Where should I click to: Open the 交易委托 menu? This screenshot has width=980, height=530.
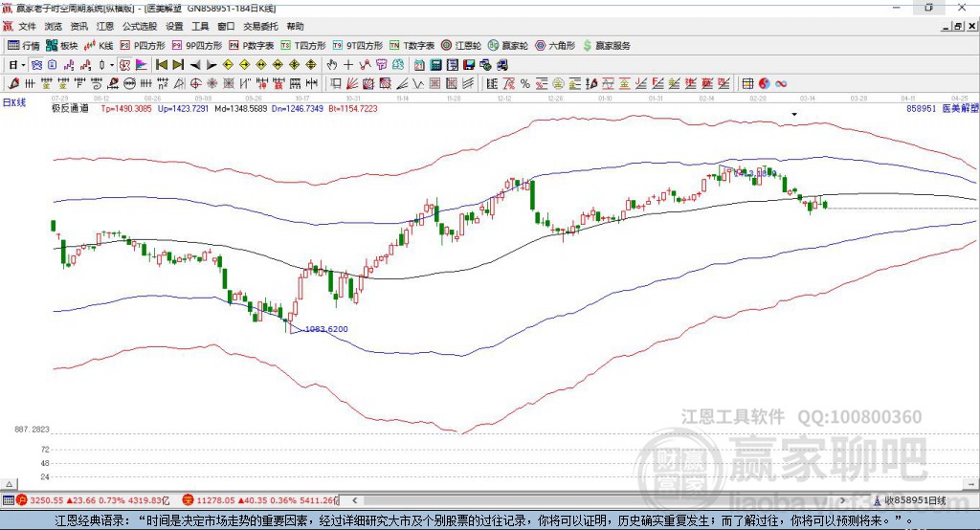point(260,26)
